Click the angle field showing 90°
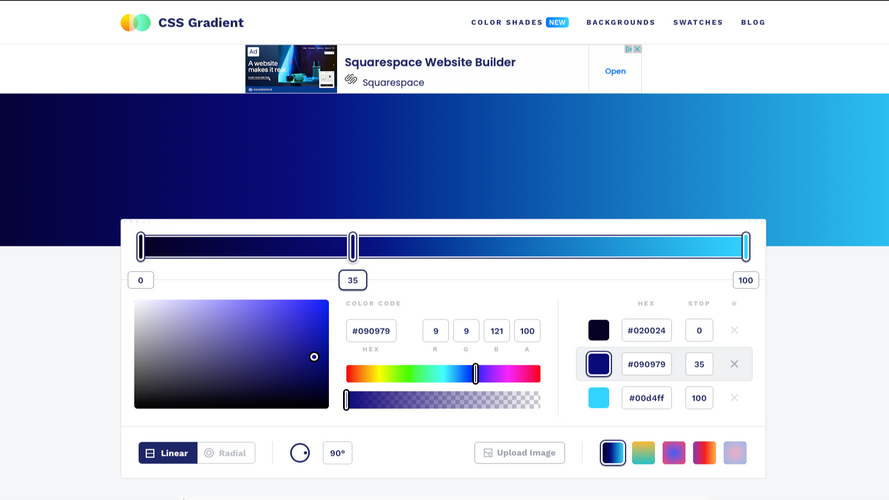This screenshot has width=889, height=500. pyautogui.click(x=337, y=453)
